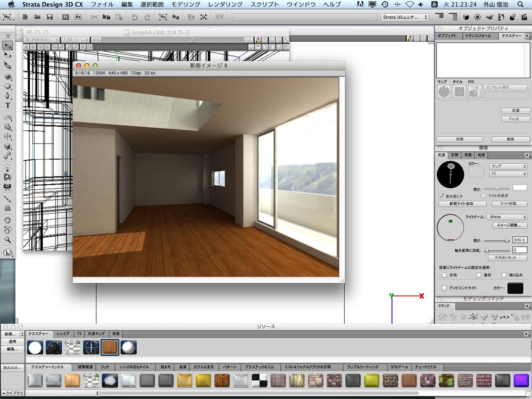Screen dimensions: 532x399
Task: Open the Strata コミュニティ dropdown in toolbar
Action: click(405, 17)
